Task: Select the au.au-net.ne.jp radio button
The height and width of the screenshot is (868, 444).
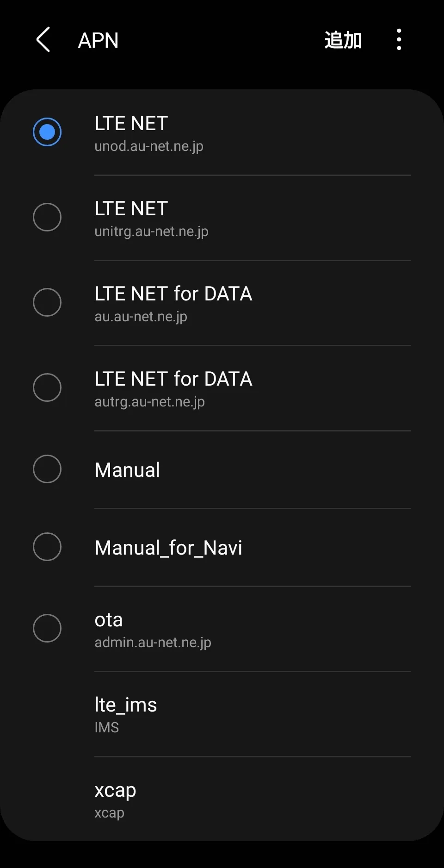Action: point(47,302)
